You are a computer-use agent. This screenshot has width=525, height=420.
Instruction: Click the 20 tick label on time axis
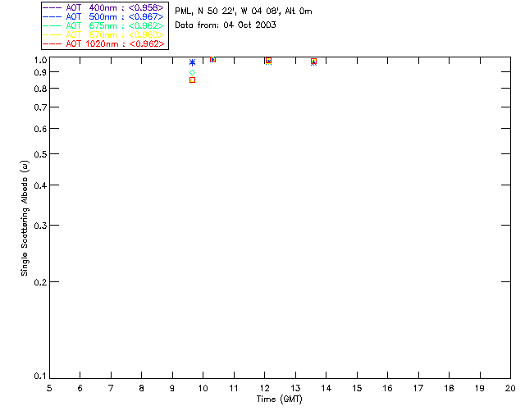(510, 388)
